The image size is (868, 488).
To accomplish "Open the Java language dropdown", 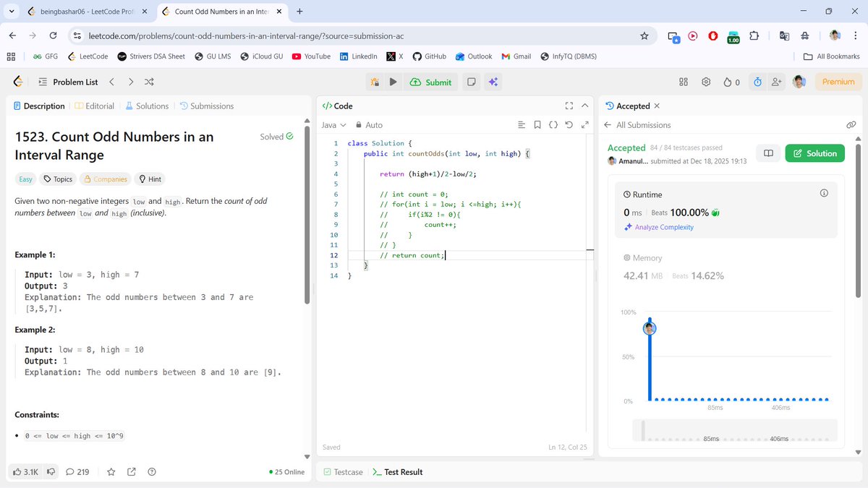I will click(x=334, y=125).
